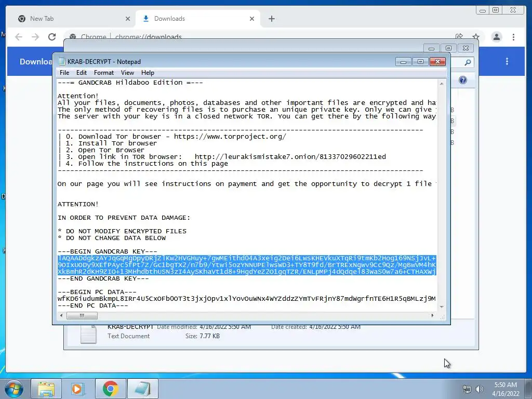Click Notepad vertical scrollbar up arrow
The image size is (532, 399).
pyautogui.click(x=442, y=83)
